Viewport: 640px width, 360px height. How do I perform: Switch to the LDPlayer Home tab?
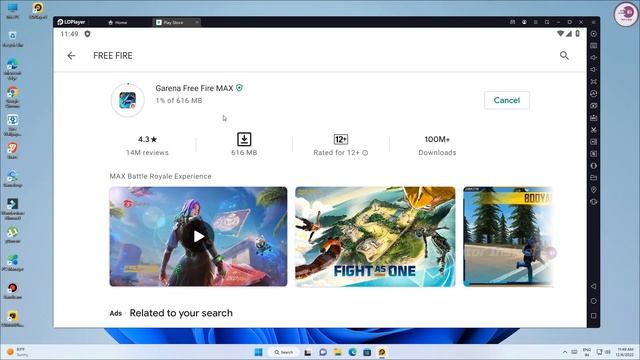coord(118,22)
